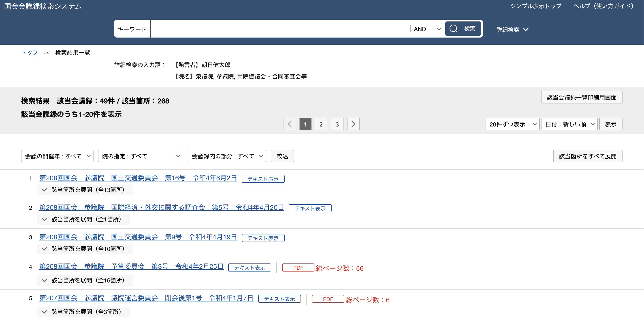This screenshot has height=320, width=644.
Task: Click 該当箇所をすべて展開 button
Action: pos(588,156)
